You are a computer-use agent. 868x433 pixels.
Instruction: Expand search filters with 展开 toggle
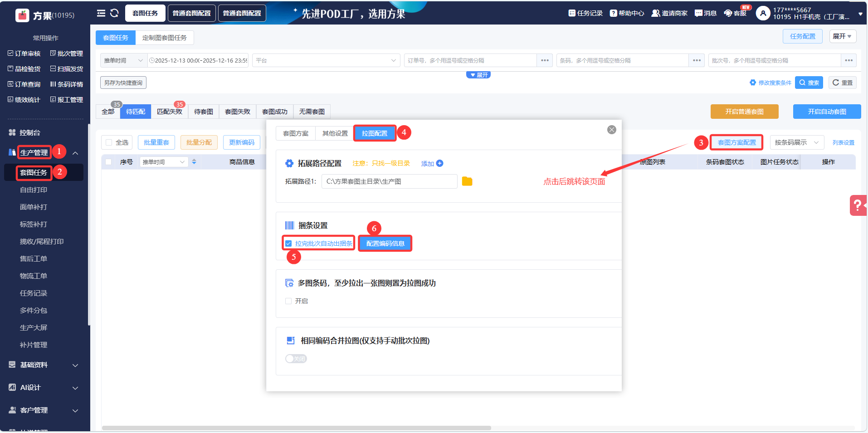click(478, 75)
